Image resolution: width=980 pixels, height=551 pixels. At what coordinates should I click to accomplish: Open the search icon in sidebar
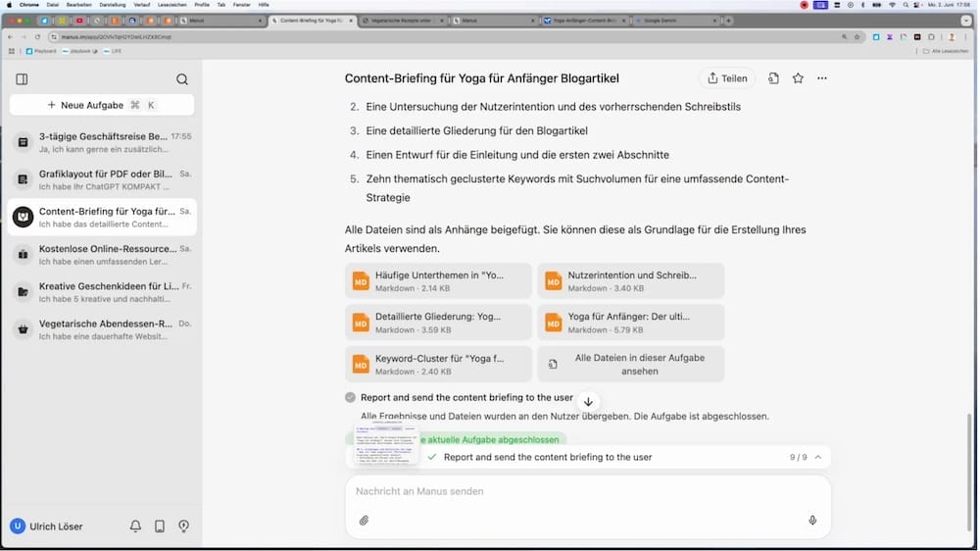[182, 79]
